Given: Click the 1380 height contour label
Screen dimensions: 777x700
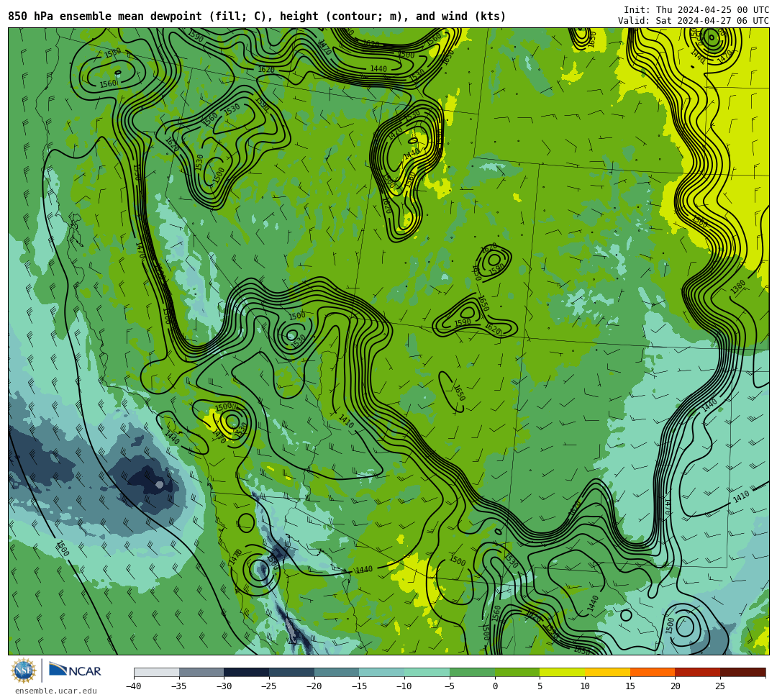Looking at the screenshot, I should 738,286.
